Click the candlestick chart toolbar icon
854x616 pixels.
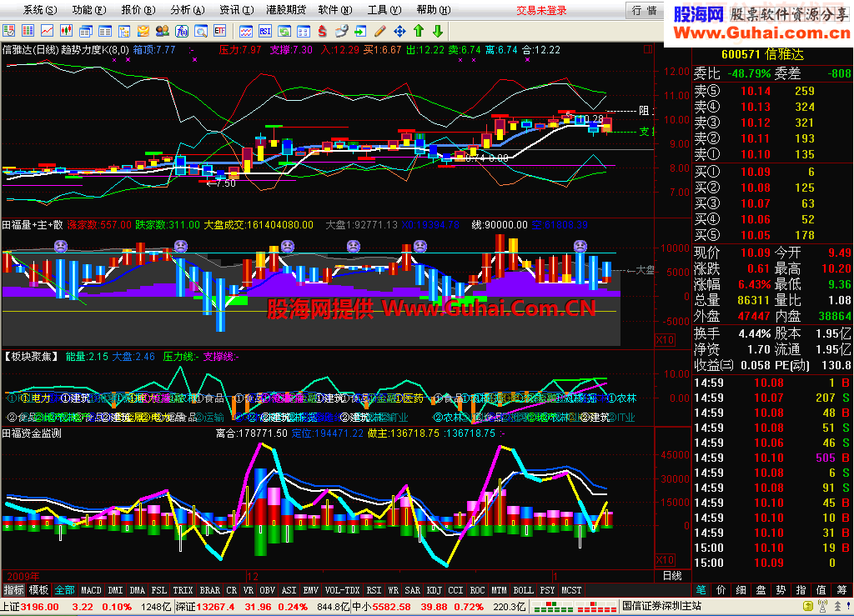point(66,31)
